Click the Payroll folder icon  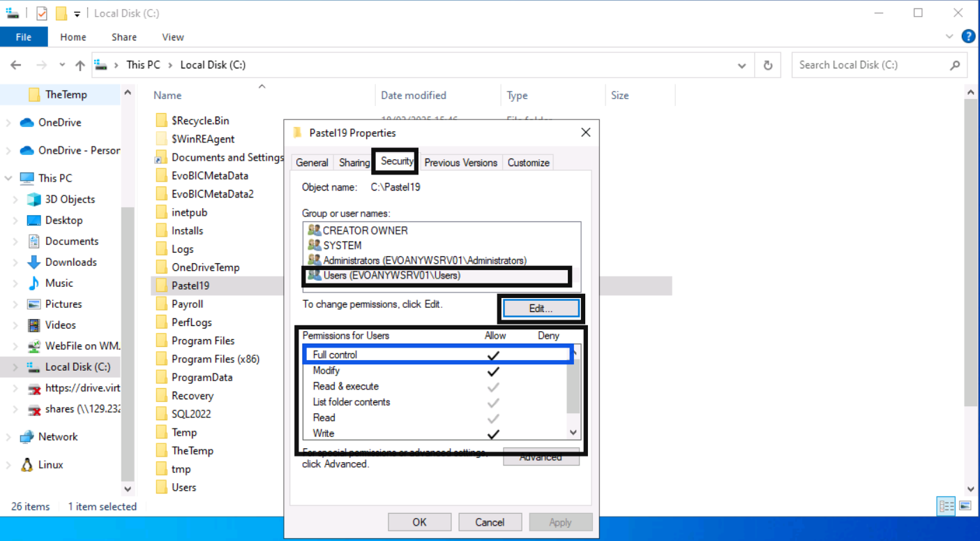click(161, 304)
